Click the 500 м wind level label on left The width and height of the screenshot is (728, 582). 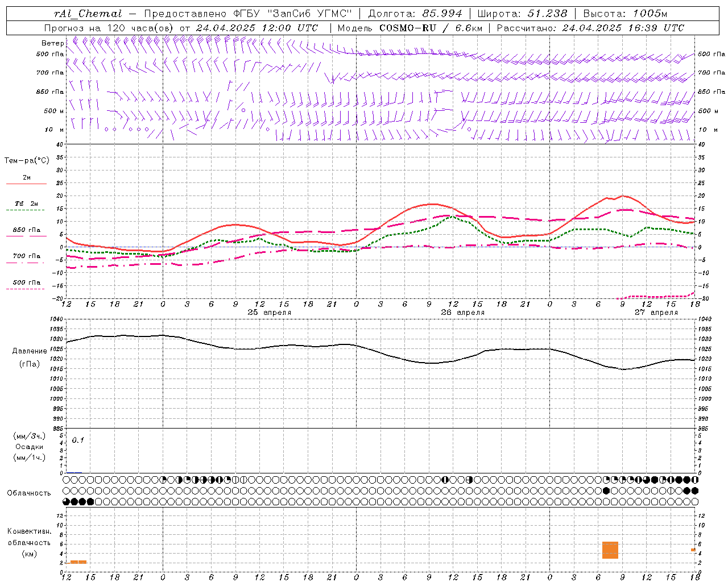pyautogui.click(x=53, y=111)
